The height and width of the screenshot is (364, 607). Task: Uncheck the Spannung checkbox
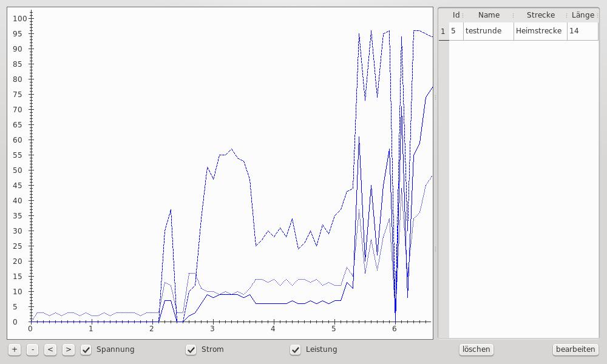(87, 349)
